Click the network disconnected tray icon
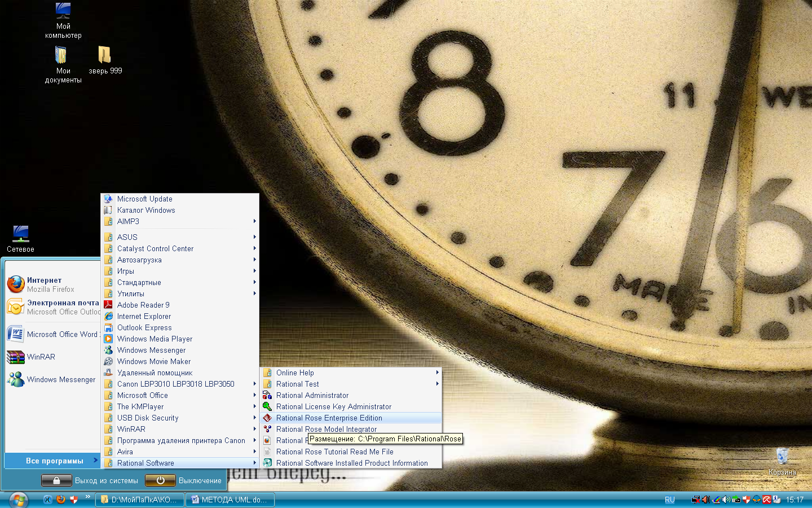Viewport: 812px width, 508px height. 696,500
